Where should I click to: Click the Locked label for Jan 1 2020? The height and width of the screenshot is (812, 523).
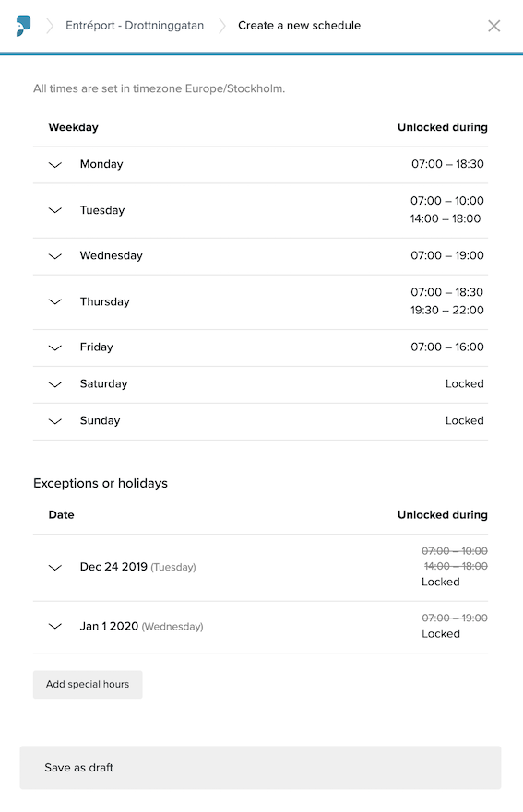[441, 634]
